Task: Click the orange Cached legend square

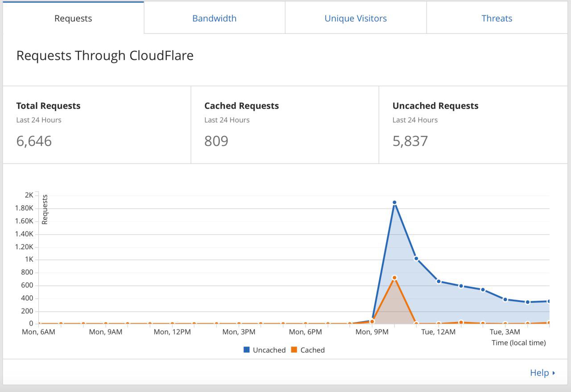Action: pos(294,350)
